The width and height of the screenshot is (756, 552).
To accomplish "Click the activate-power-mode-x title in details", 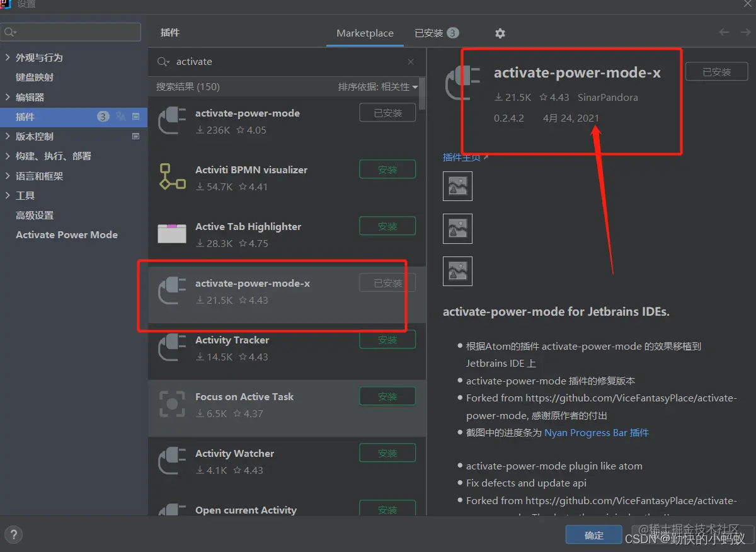I will (577, 72).
